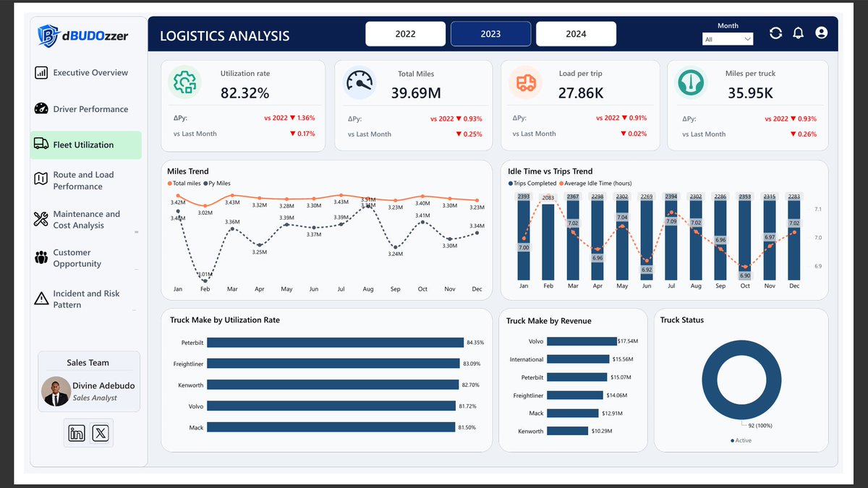The image size is (868, 488).
Task: Select the 2023 year button
Action: pyautogui.click(x=490, y=34)
